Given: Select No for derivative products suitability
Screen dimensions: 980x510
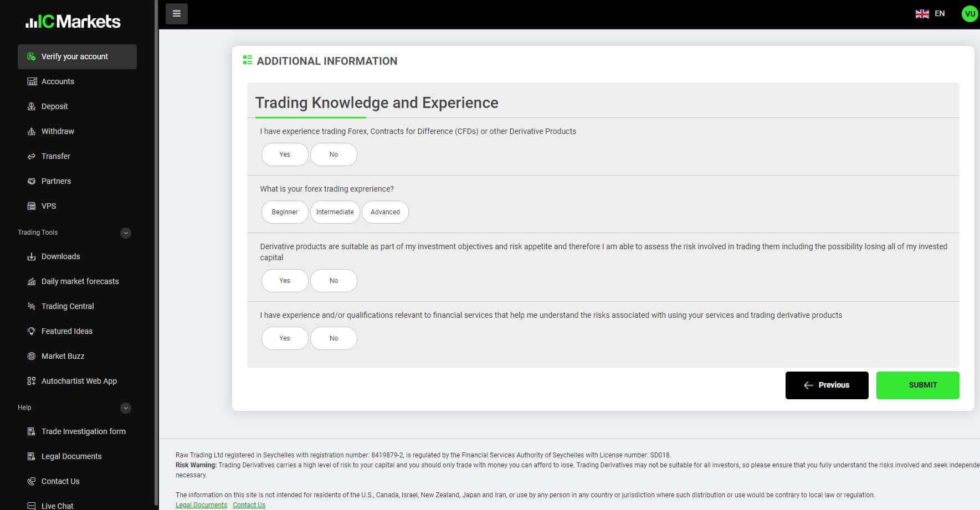Looking at the screenshot, I should tap(333, 280).
